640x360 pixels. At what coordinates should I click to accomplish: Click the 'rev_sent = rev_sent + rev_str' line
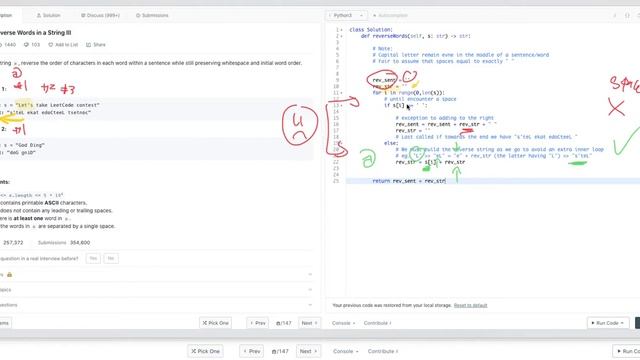point(446,124)
